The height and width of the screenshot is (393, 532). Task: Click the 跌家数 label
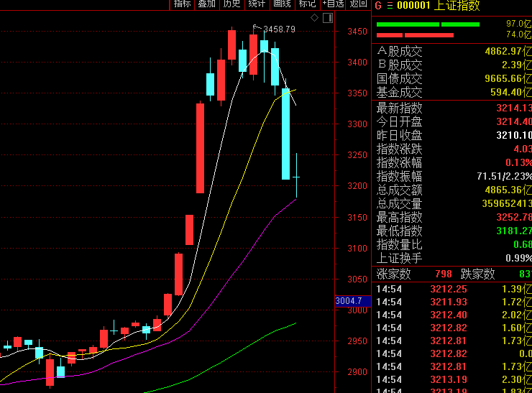[x=477, y=274]
